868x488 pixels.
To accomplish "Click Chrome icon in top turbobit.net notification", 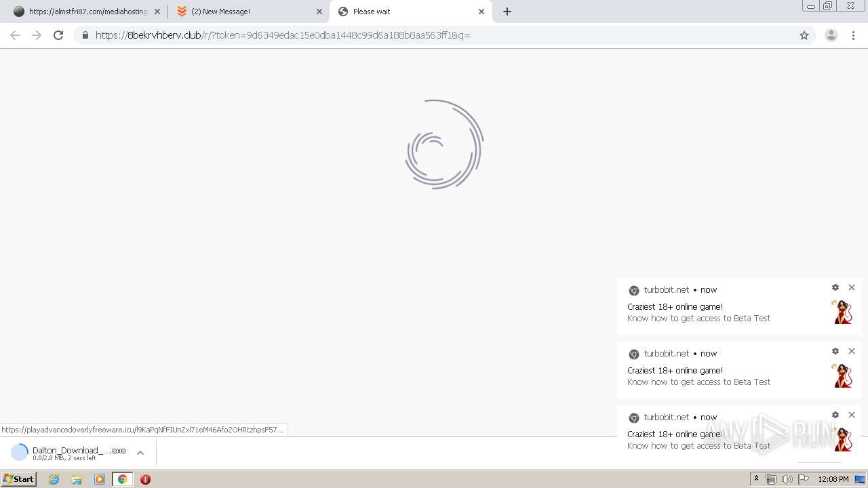I will 634,290.
